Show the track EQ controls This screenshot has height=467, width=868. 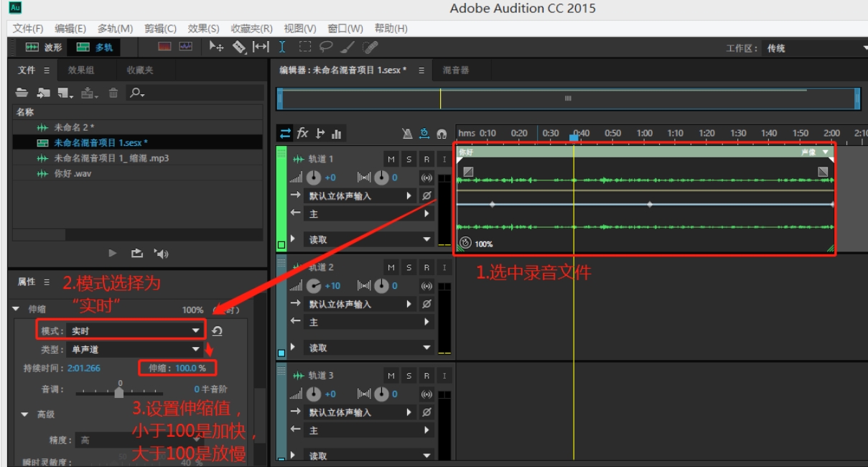(337, 134)
